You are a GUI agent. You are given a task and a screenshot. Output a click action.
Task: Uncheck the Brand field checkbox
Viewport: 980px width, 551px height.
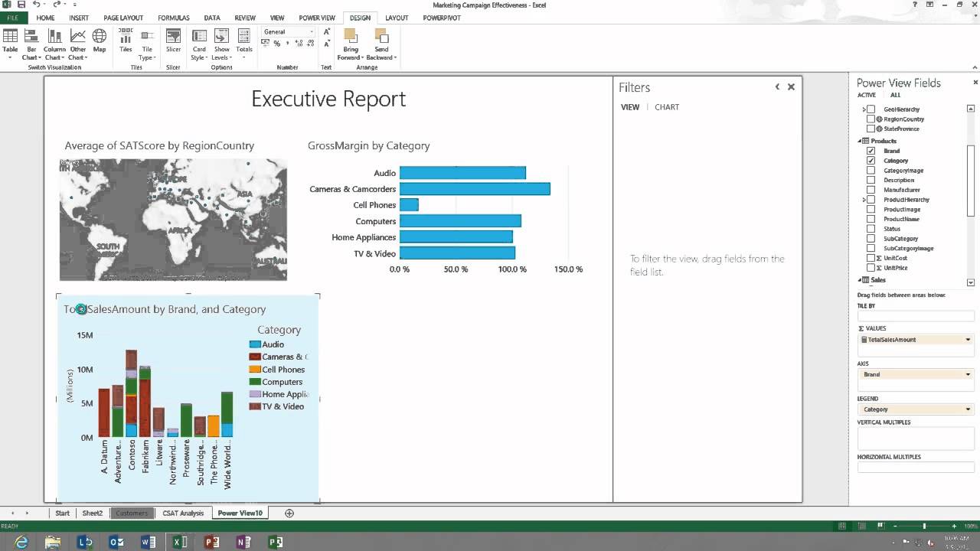click(871, 151)
